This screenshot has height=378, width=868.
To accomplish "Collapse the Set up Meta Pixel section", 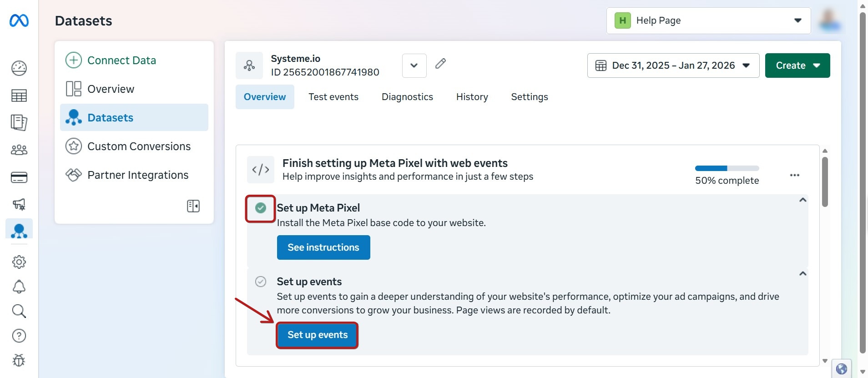I will [803, 200].
